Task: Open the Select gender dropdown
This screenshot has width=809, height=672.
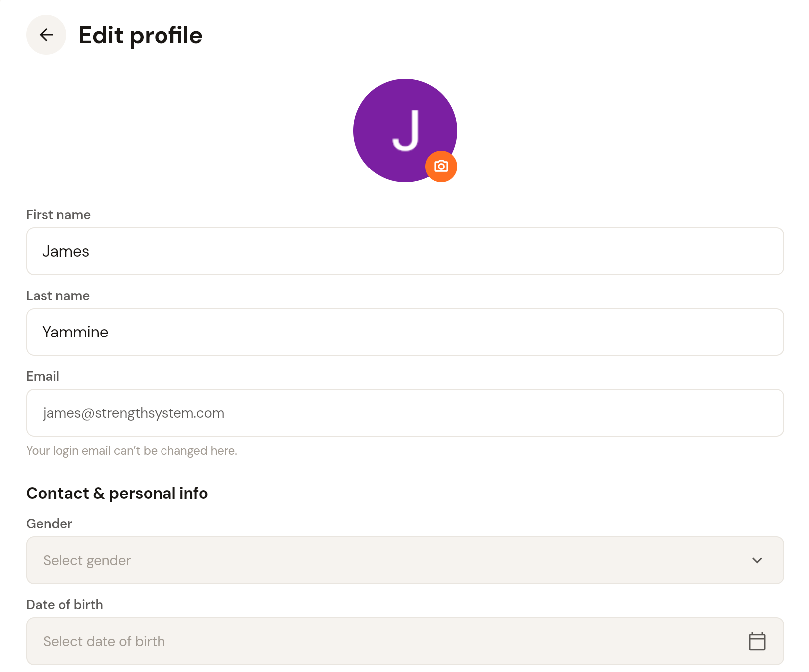Action: 405,560
